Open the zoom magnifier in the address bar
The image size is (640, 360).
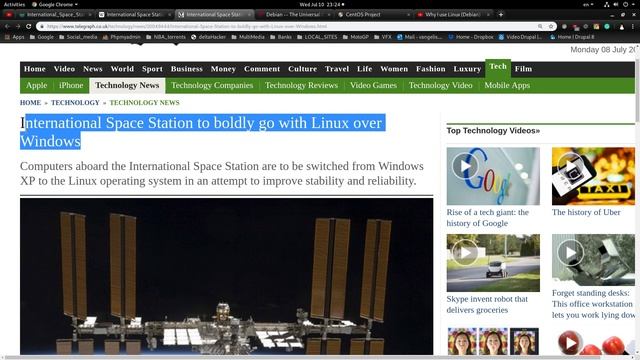[540, 26]
